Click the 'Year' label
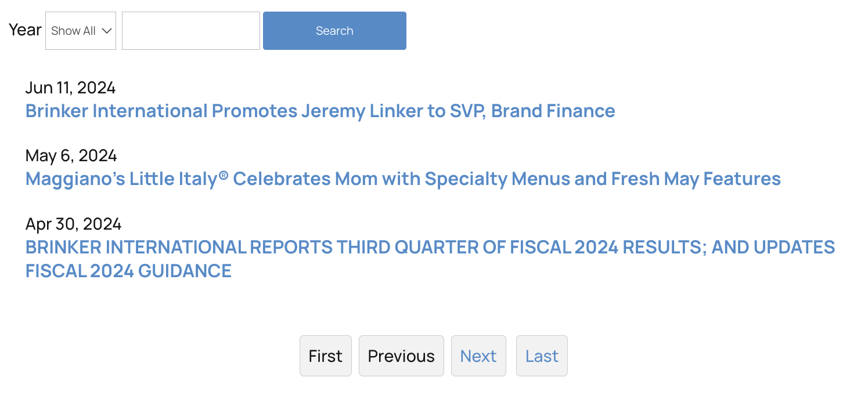The image size is (868, 399). click(25, 30)
